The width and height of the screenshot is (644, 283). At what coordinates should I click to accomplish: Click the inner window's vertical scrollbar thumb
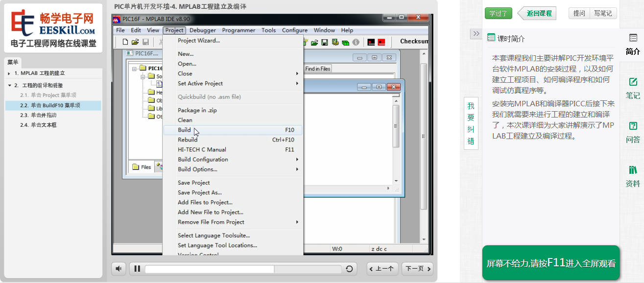396,126
